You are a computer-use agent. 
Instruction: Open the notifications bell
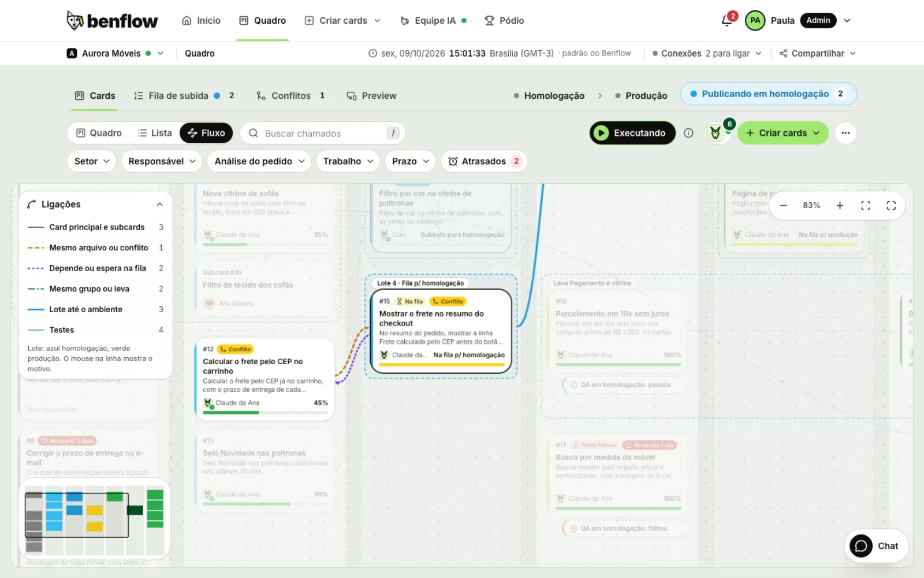pos(728,20)
